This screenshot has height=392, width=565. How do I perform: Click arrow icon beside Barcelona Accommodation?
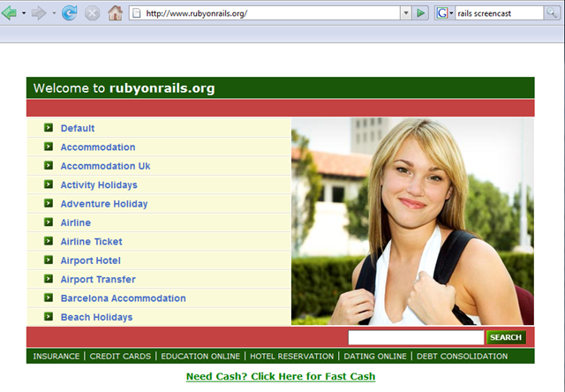tap(49, 298)
